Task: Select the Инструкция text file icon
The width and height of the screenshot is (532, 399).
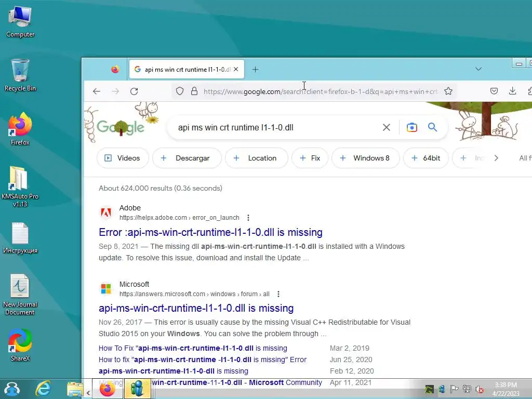Action: (x=20, y=238)
